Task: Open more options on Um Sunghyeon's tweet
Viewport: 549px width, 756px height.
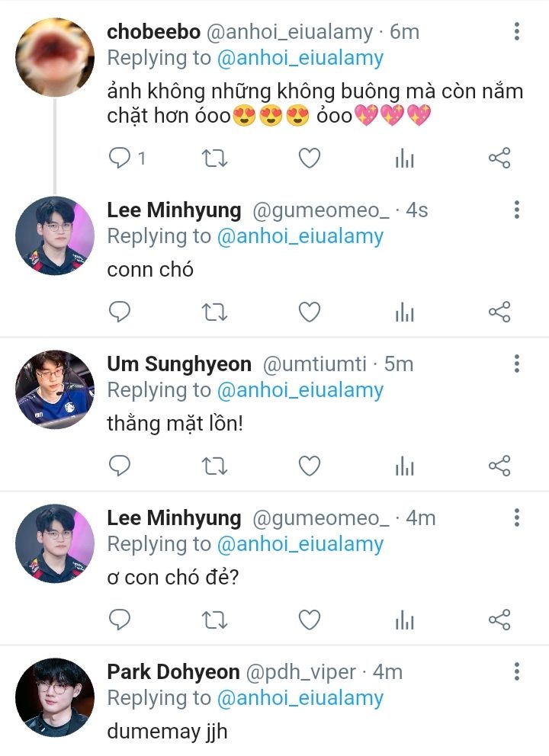Action: pyautogui.click(x=517, y=364)
